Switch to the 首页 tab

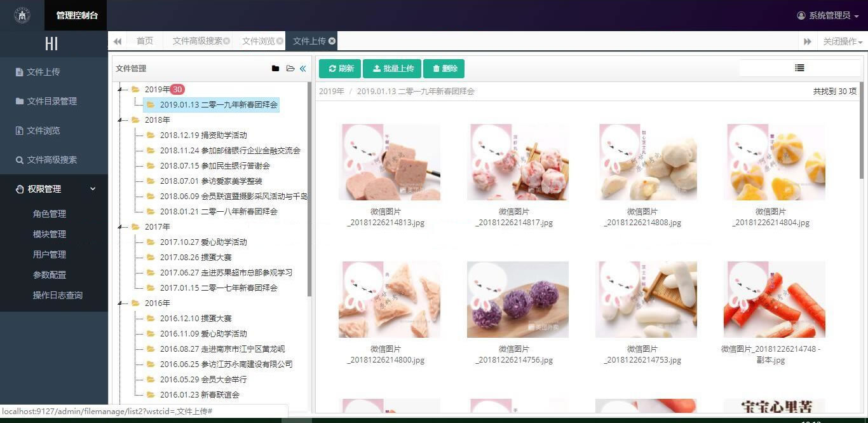(x=145, y=41)
